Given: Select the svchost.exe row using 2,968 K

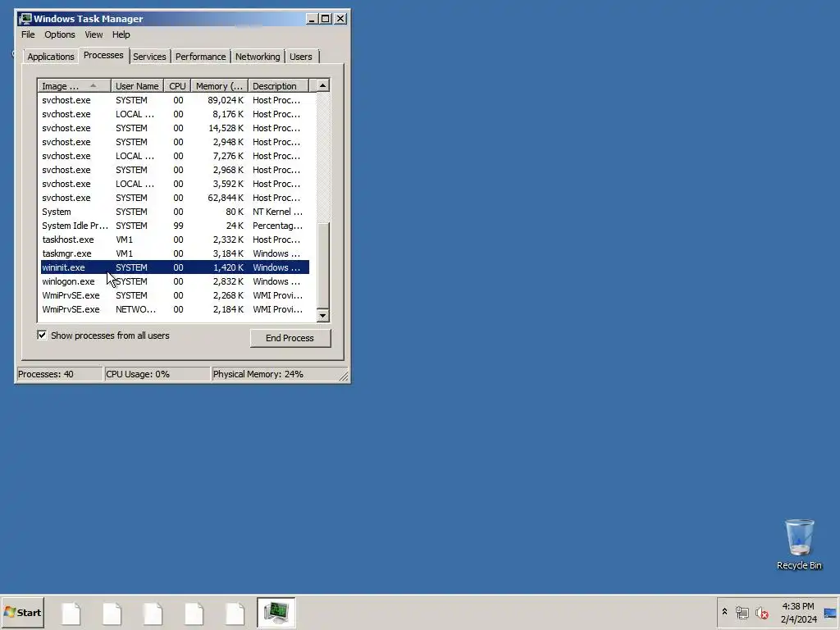Looking at the screenshot, I should pos(175,170).
